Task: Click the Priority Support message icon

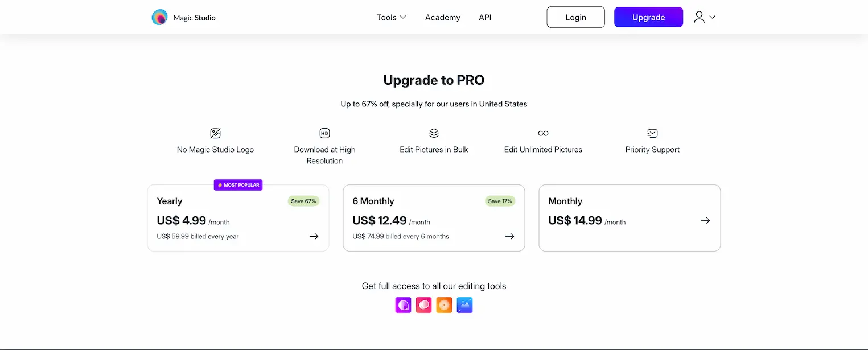Action: click(652, 133)
